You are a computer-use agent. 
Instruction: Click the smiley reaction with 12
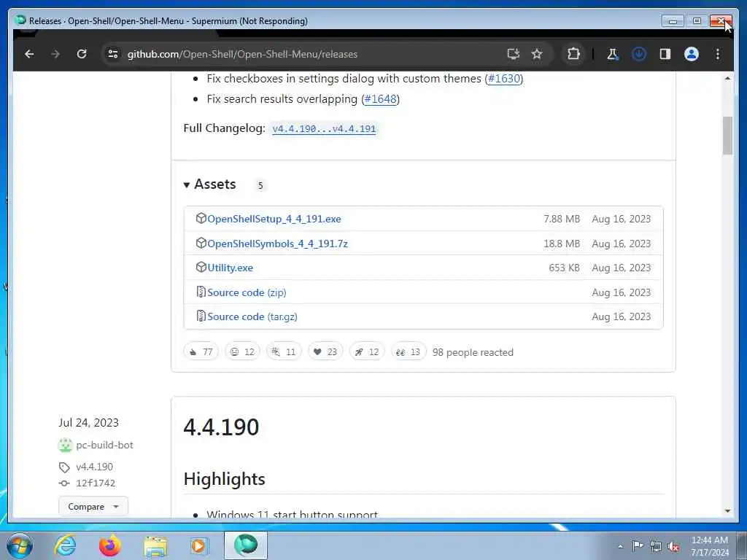(x=242, y=352)
